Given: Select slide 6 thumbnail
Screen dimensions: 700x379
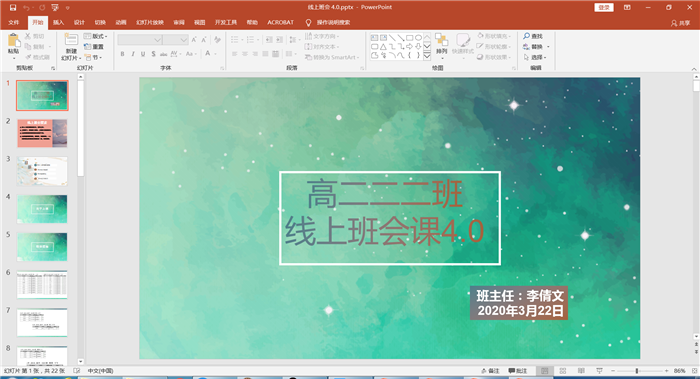Looking at the screenshot, I should point(42,284).
